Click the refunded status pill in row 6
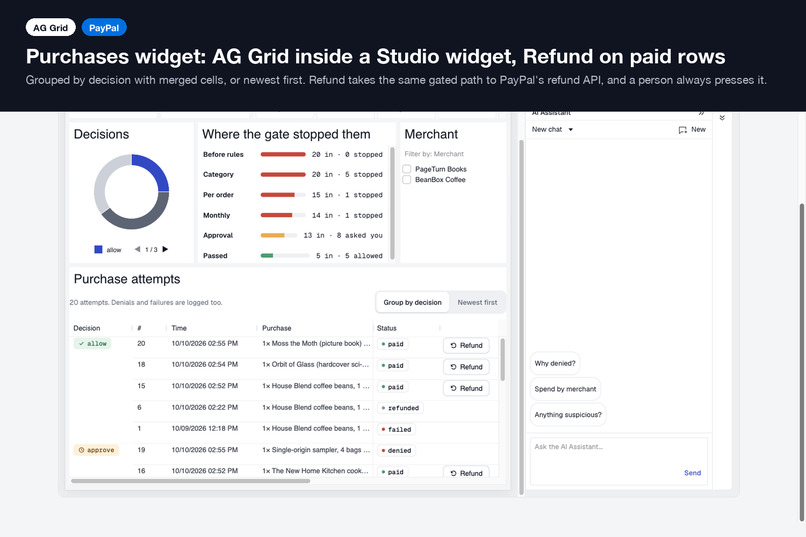 (400, 408)
